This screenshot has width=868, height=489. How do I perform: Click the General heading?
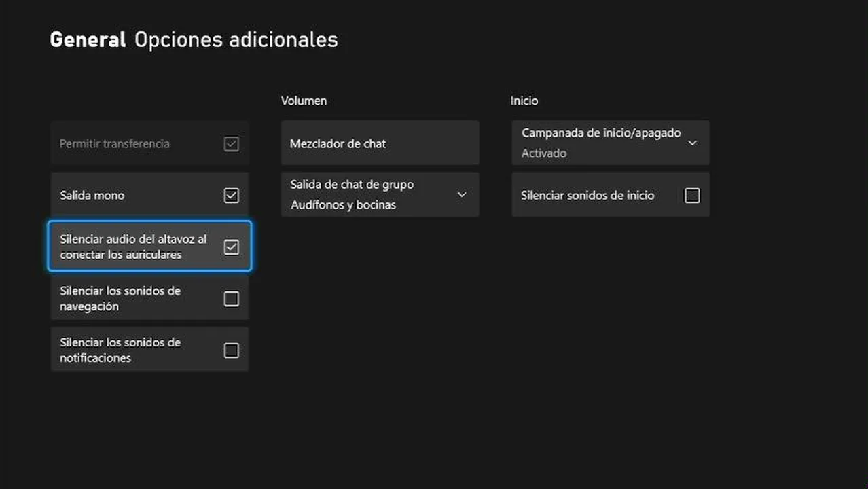(88, 39)
